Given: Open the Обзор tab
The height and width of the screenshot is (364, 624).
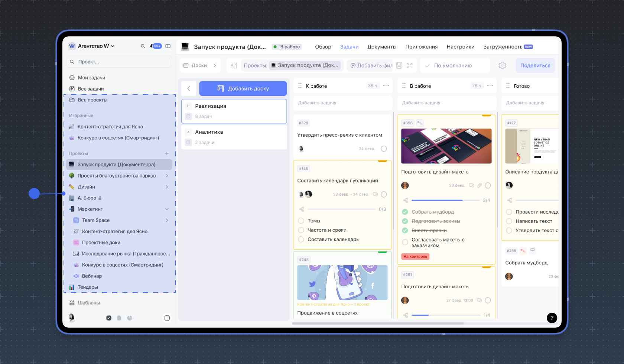Looking at the screenshot, I should [x=323, y=47].
